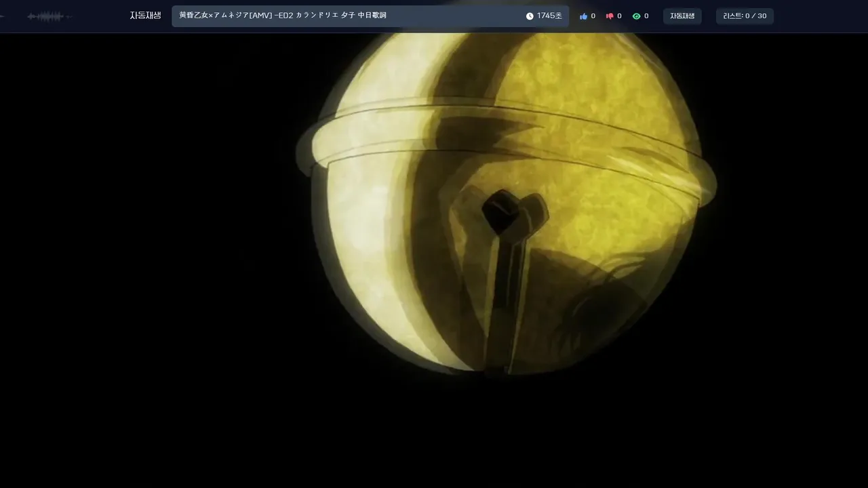
Task: Click the golden bell video frame
Action: click(434, 260)
